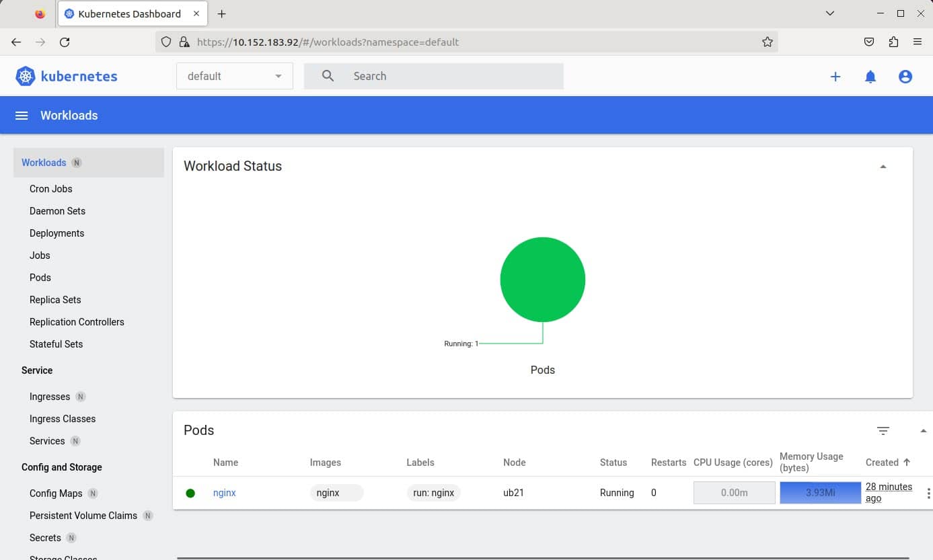Save page to Pocket icon
This screenshot has height=560, width=933.
(x=869, y=42)
